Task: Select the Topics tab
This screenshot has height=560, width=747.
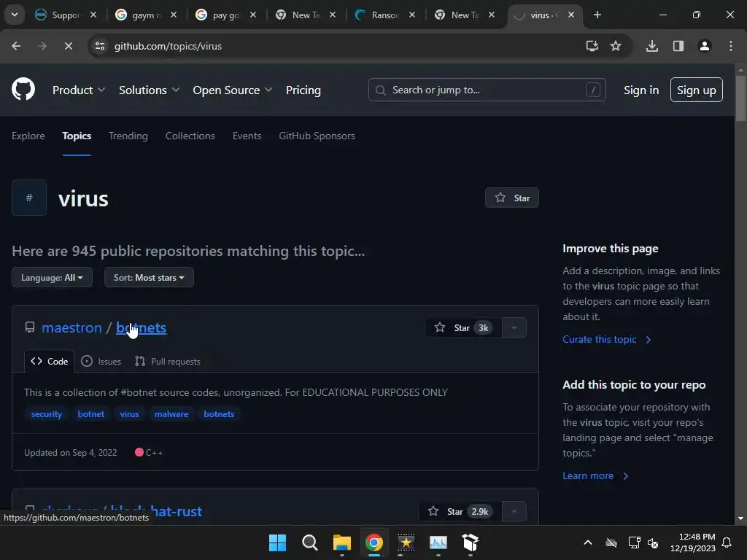Action: coord(77,136)
